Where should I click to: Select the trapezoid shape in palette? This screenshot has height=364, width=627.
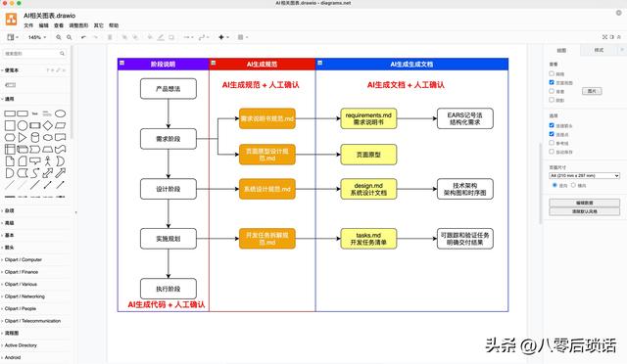[x=48, y=150]
